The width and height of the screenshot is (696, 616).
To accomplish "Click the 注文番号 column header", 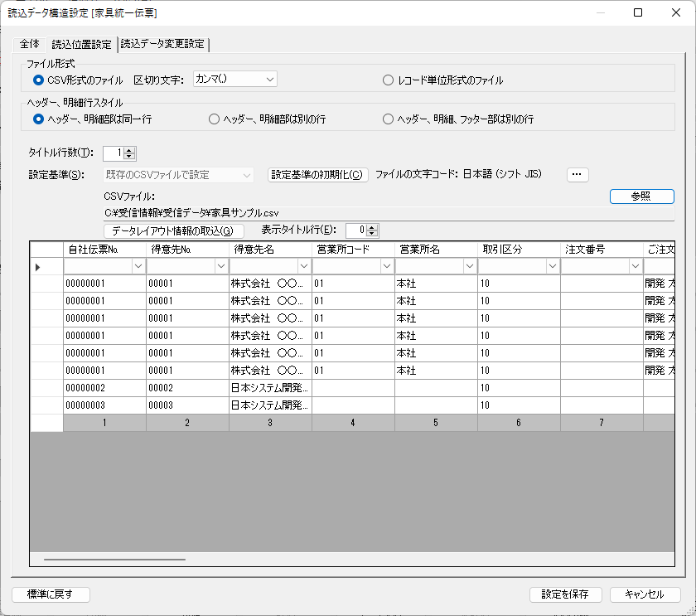I will coord(602,250).
